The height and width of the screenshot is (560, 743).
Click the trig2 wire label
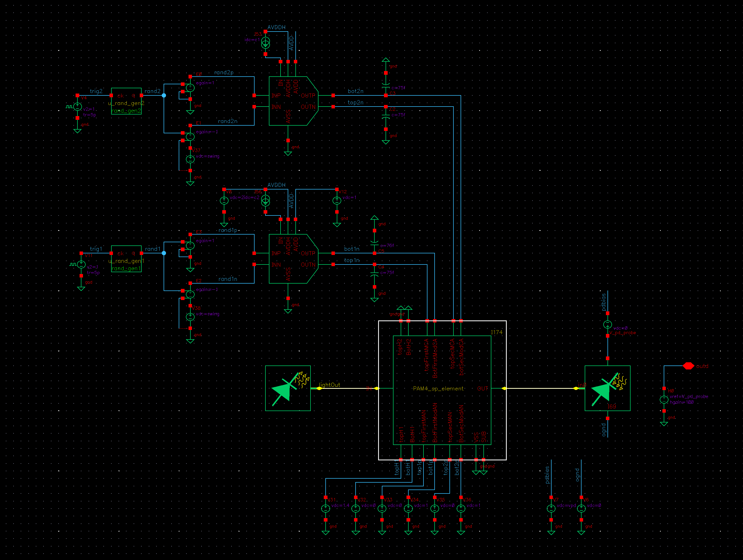96,91
